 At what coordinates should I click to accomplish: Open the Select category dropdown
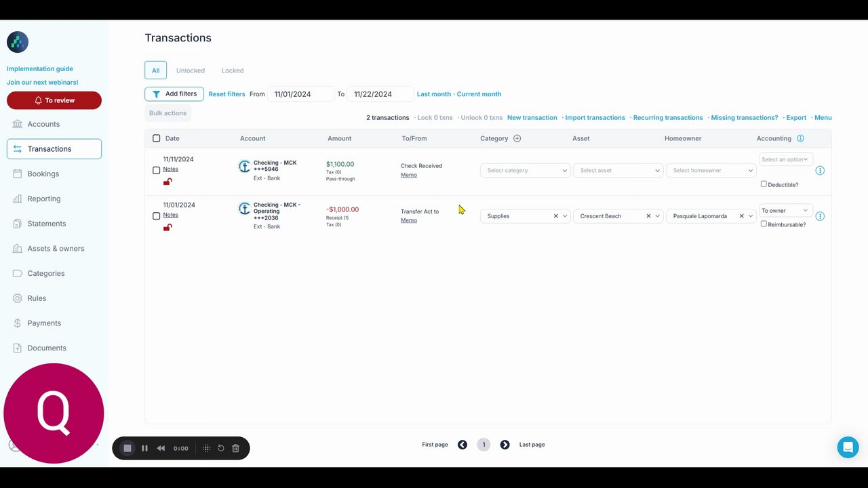click(526, 171)
